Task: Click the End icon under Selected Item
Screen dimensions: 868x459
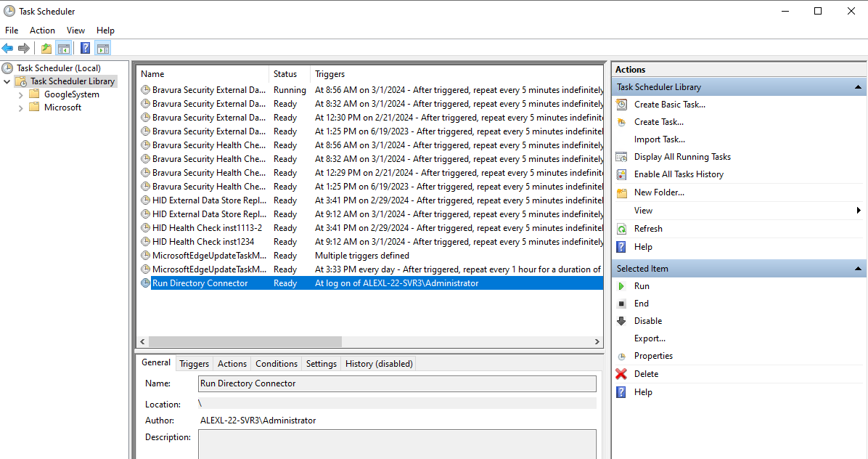Action: (621, 303)
